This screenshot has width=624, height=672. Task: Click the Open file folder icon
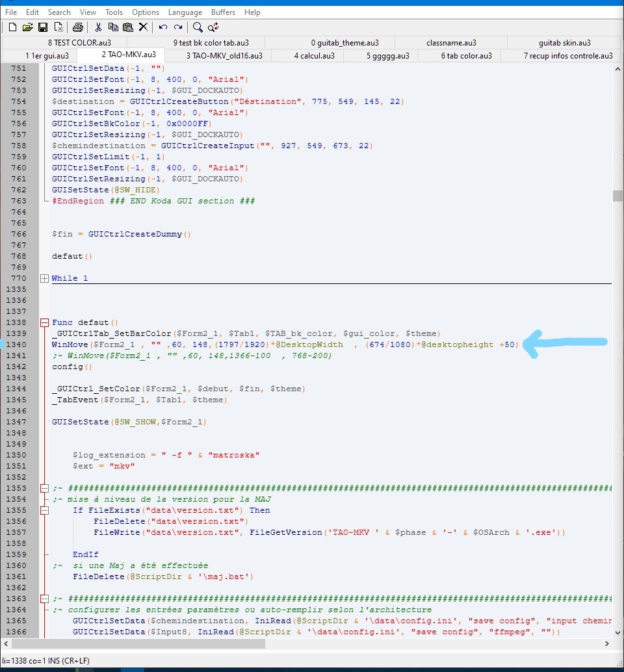pos(27,27)
